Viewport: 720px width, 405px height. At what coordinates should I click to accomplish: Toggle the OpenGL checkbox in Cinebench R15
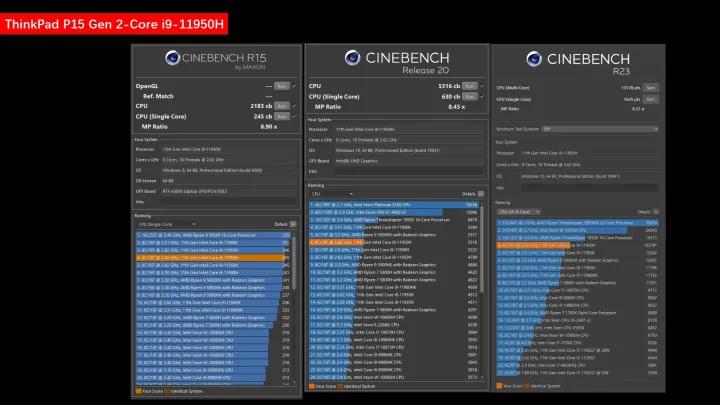[x=294, y=86]
